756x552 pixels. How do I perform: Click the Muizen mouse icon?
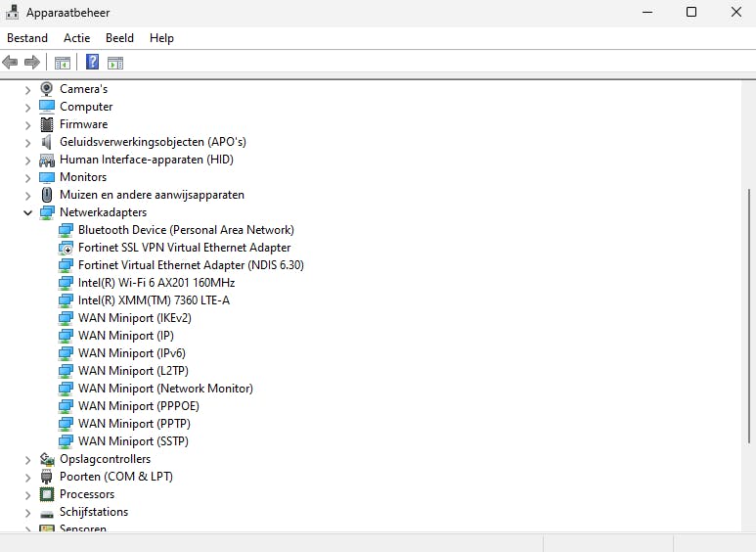[x=47, y=195]
